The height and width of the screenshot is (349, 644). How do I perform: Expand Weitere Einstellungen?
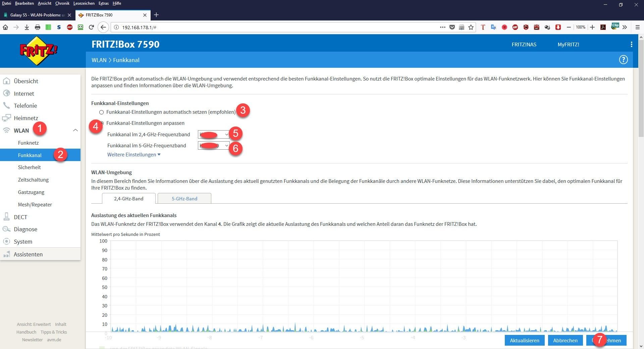(x=134, y=155)
